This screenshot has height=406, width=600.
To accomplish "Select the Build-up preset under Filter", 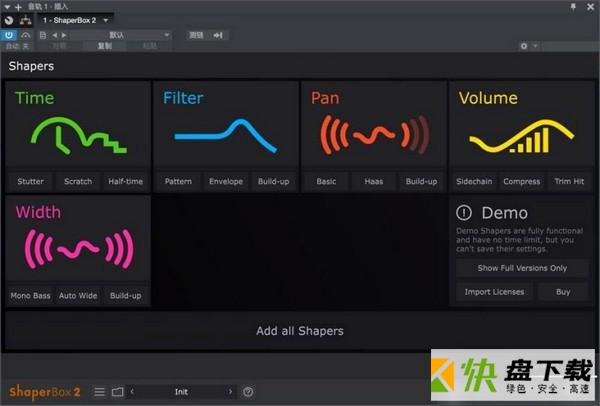I will (x=274, y=181).
